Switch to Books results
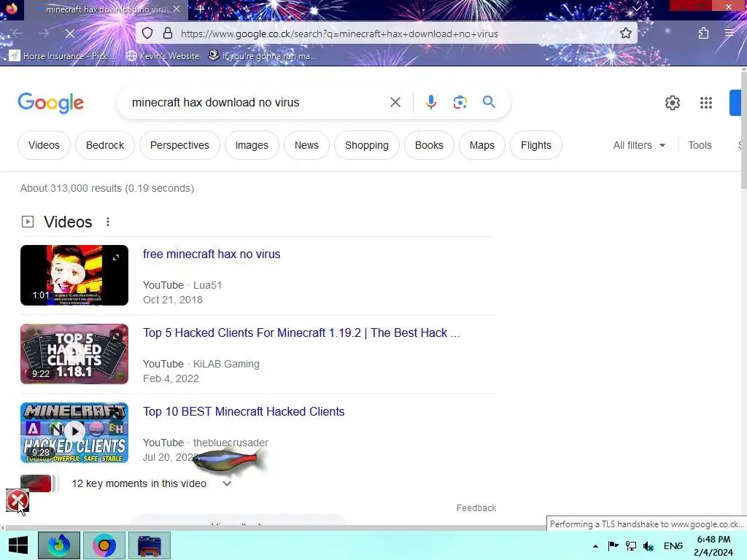This screenshot has width=747, height=560. click(429, 145)
